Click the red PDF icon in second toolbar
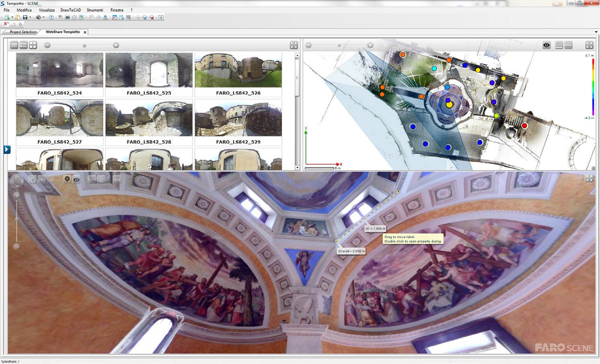 6,24
